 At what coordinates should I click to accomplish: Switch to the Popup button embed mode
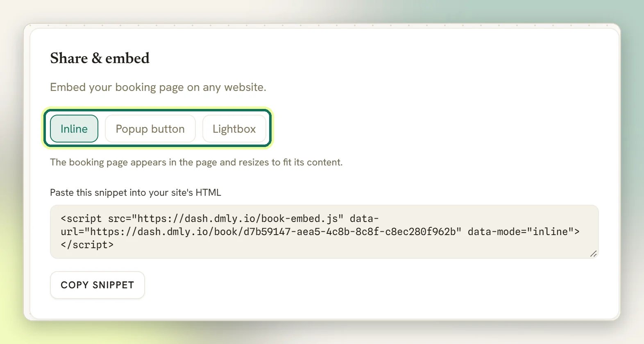tap(150, 129)
